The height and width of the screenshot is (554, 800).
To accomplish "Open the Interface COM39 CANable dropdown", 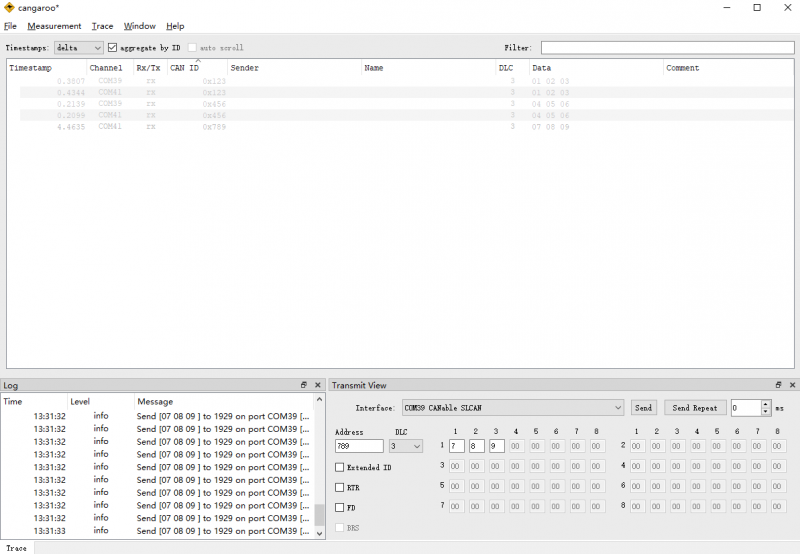I will click(513, 408).
